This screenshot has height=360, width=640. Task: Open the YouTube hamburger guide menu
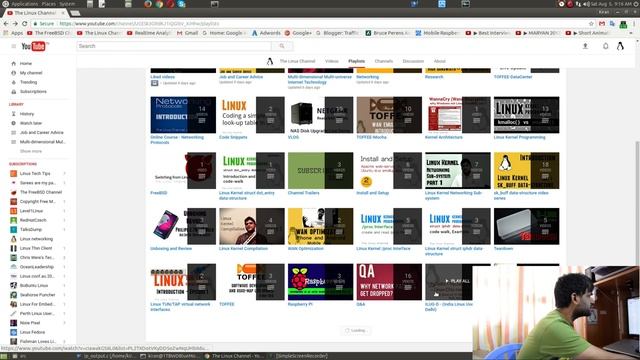pos(13,46)
